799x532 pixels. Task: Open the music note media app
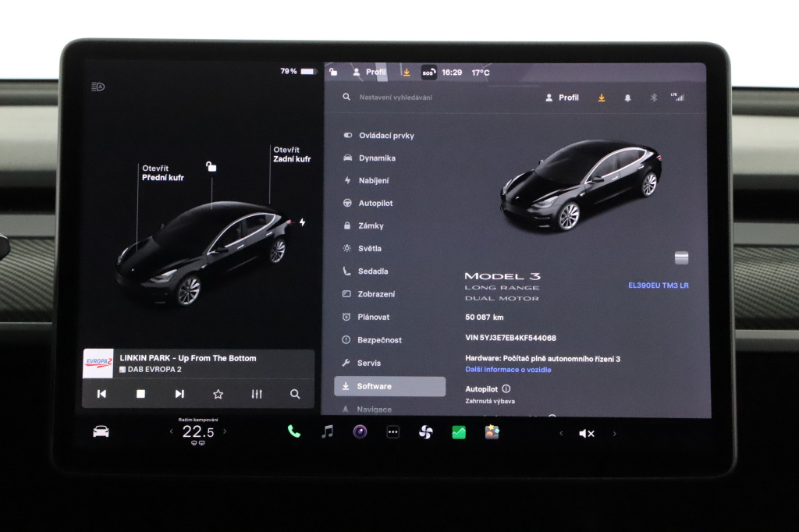coord(327,431)
